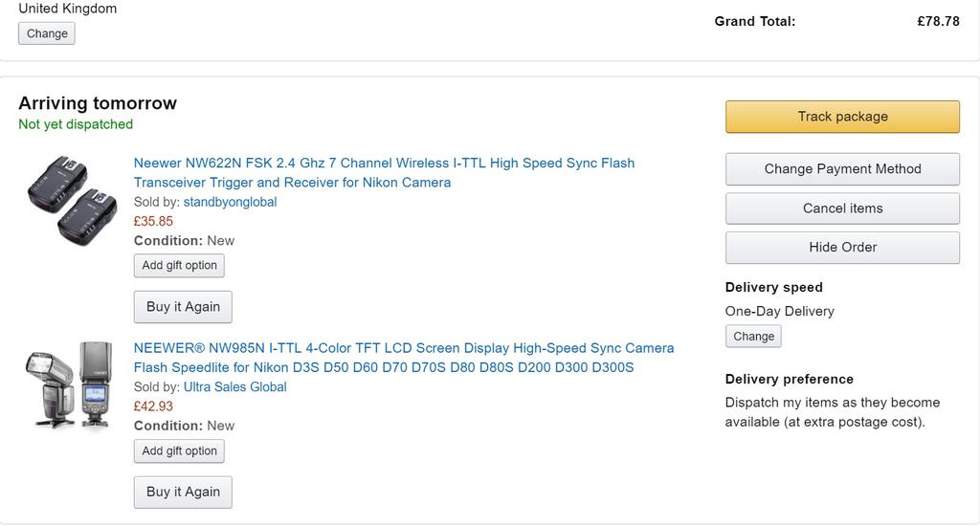Click the Cancel items button
This screenshot has width=980, height=526.
click(x=842, y=208)
